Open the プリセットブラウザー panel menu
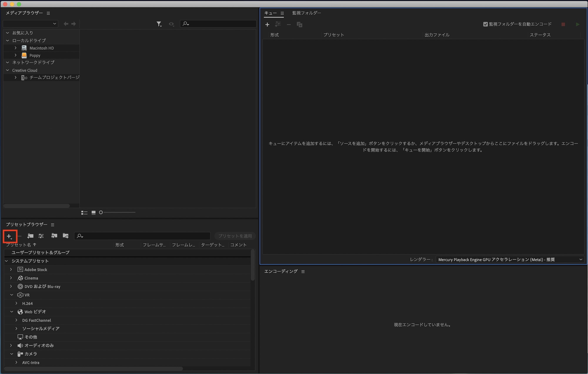Image resolution: width=588 pixels, height=374 pixels. tap(53, 225)
